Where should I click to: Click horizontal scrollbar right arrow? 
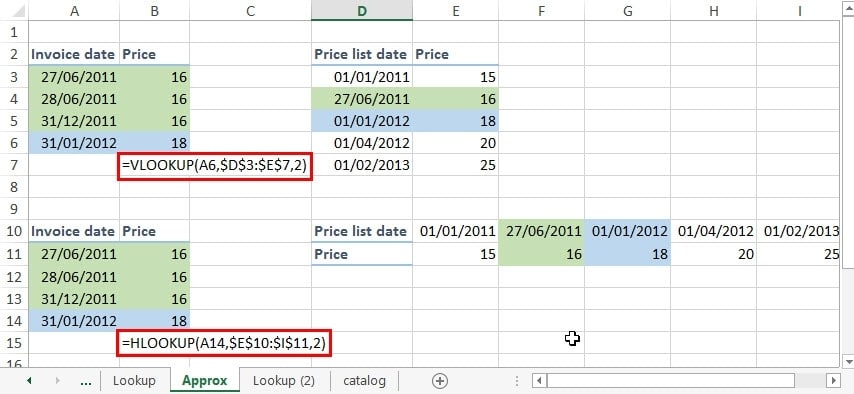point(833,380)
